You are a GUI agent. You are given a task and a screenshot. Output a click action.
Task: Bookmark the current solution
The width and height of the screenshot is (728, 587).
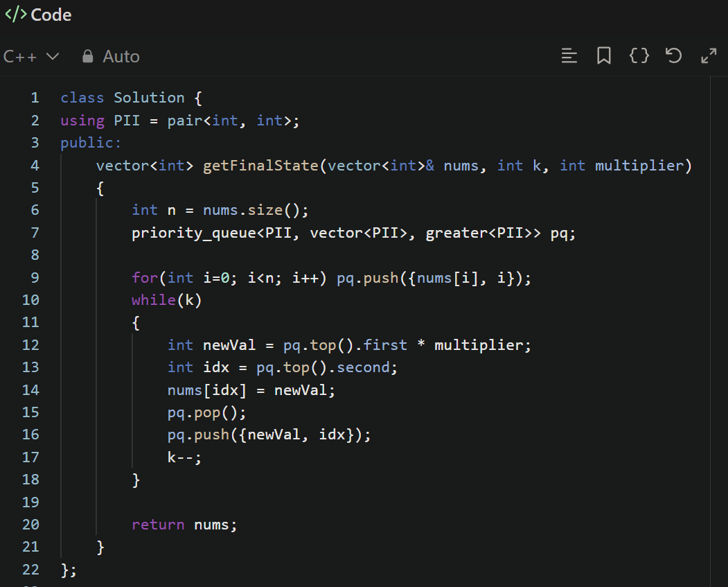tap(603, 55)
